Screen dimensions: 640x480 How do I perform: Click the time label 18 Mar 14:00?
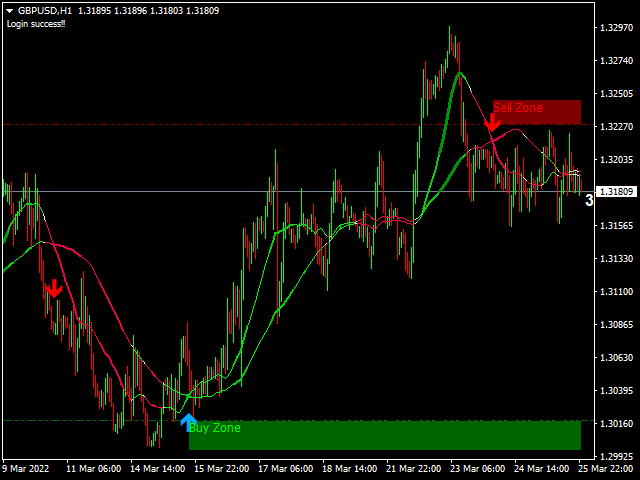(350, 469)
